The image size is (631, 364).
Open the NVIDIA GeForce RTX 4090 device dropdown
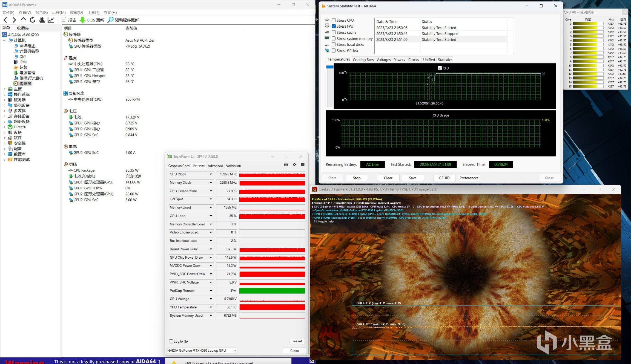point(202,351)
